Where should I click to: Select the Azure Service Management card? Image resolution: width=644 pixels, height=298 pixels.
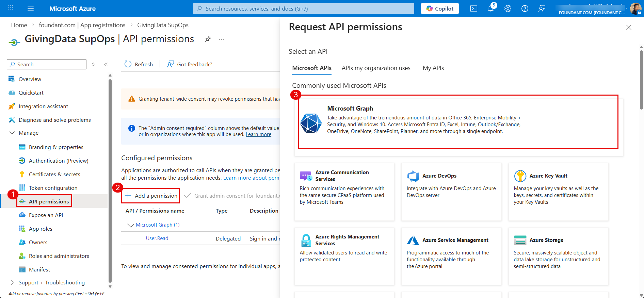click(x=451, y=256)
